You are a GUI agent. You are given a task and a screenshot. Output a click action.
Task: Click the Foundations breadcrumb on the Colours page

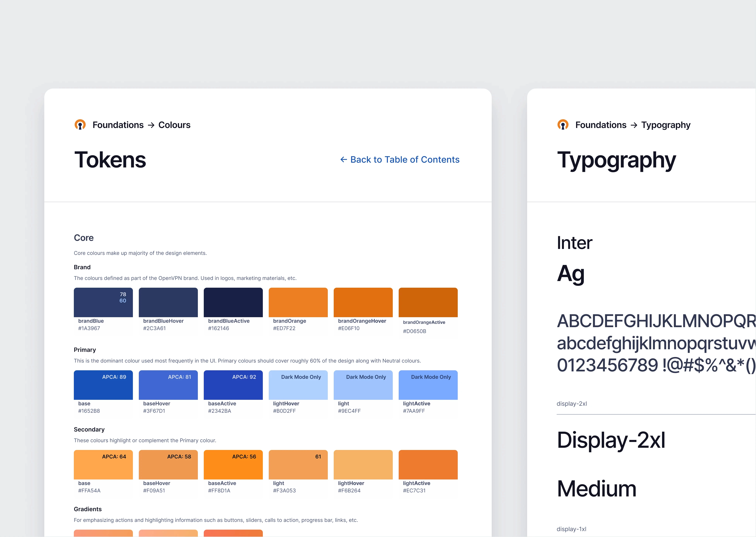click(x=118, y=125)
